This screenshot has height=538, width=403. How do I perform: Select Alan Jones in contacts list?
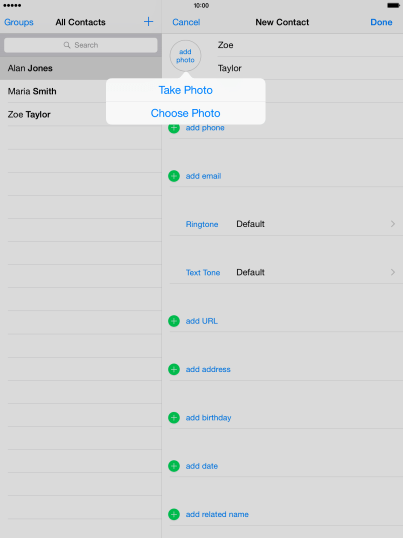81,68
